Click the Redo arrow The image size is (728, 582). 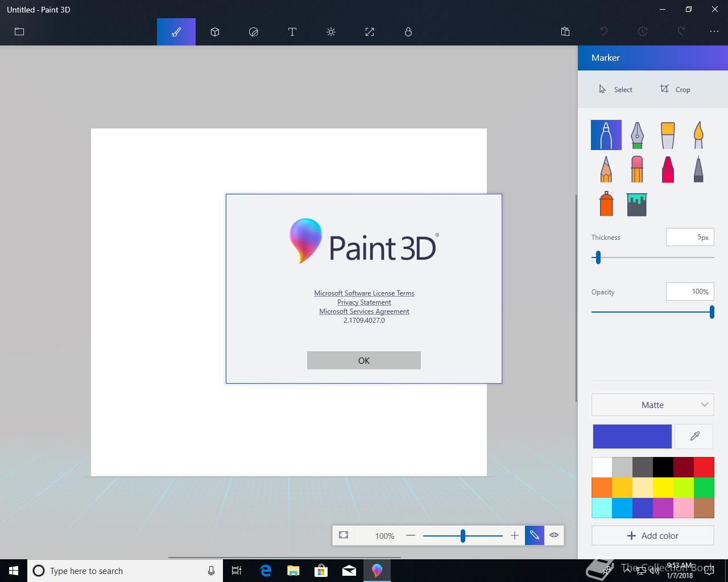tap(681, 32)
